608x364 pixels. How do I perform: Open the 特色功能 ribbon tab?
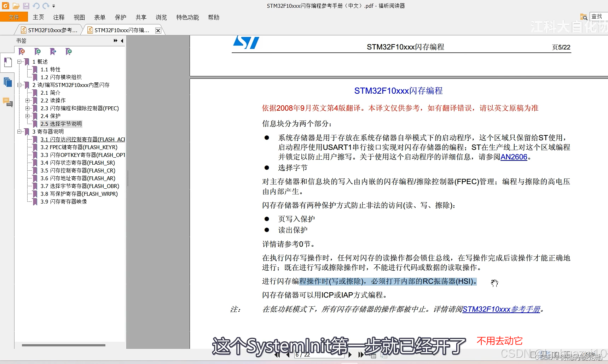pyautogui.click(x=187, y=17)
